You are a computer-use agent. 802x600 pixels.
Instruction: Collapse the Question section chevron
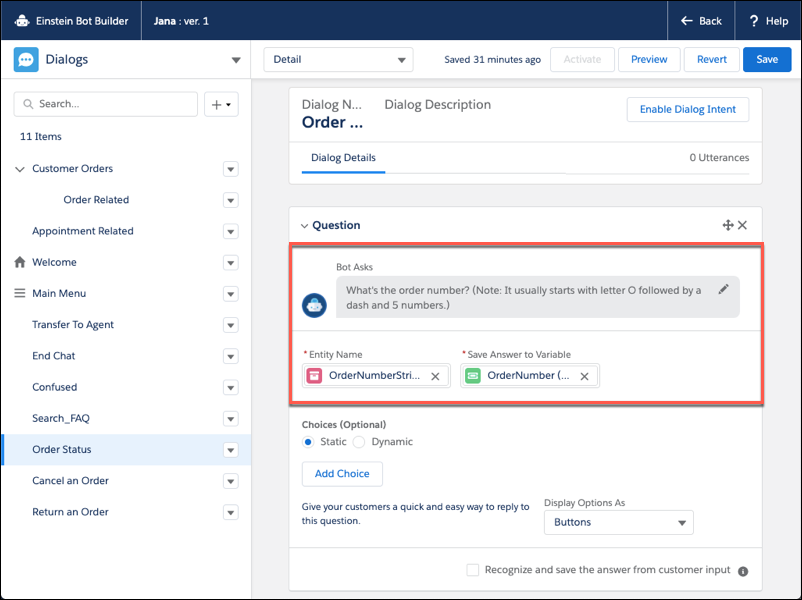304,226
